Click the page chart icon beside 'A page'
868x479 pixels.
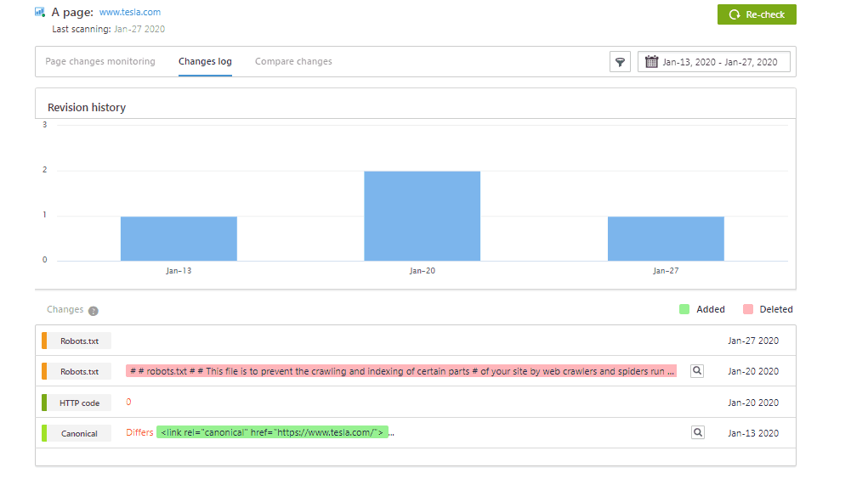click(x=40, y=13)
